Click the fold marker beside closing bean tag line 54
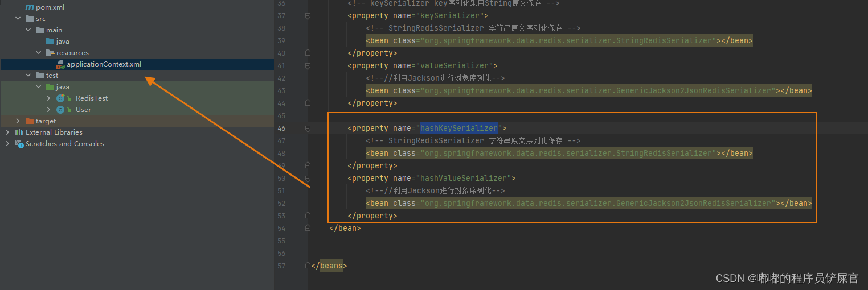This screenshot has height=290, width=868. coord(308,229)
